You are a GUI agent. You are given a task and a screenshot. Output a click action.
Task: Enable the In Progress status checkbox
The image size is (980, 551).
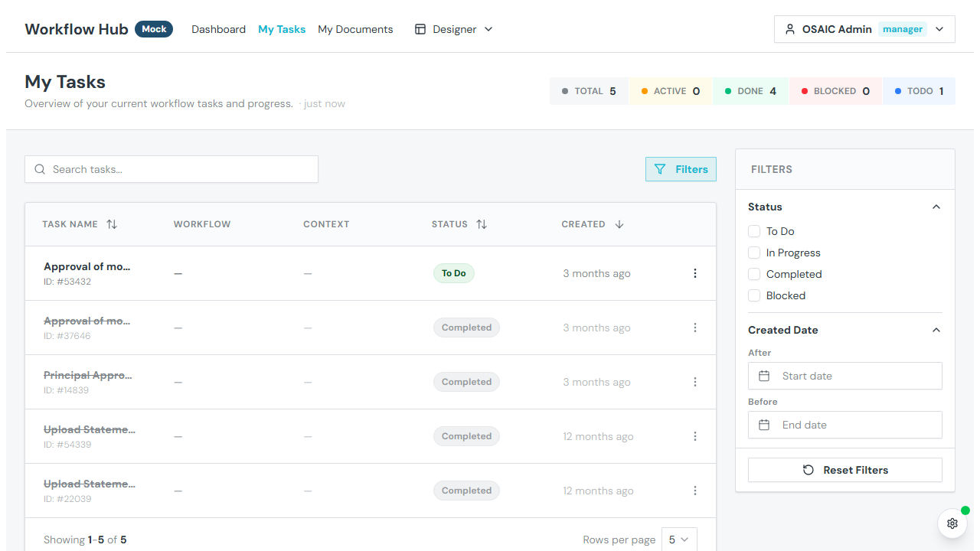click(x=754, y=253)
